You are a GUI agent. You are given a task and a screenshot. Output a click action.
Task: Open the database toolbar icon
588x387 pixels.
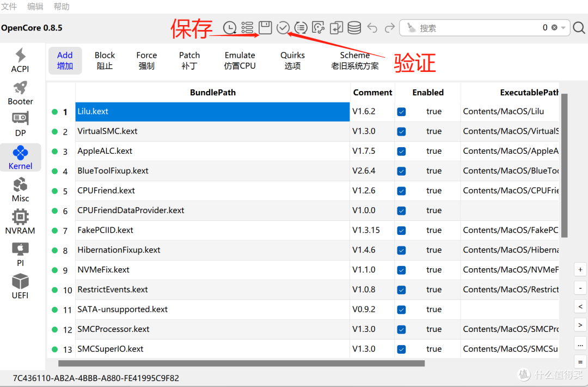point(354,27)
